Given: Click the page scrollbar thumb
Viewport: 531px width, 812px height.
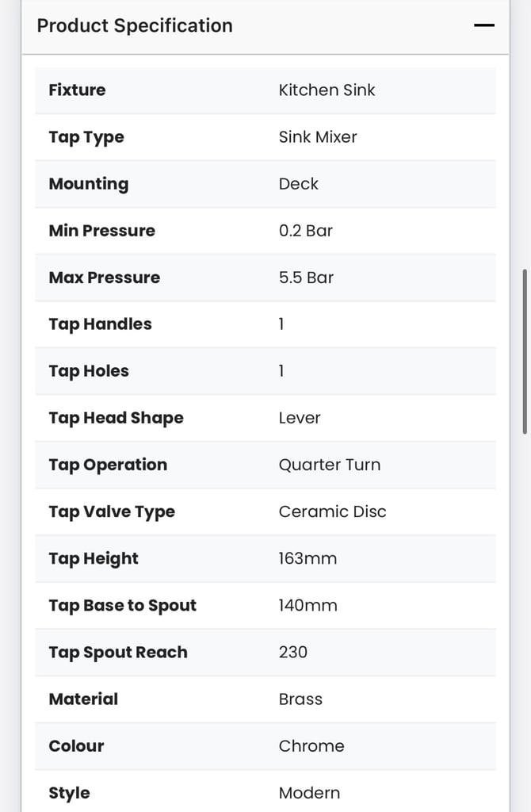Looking at the screenshot, I should coord(525,351).
